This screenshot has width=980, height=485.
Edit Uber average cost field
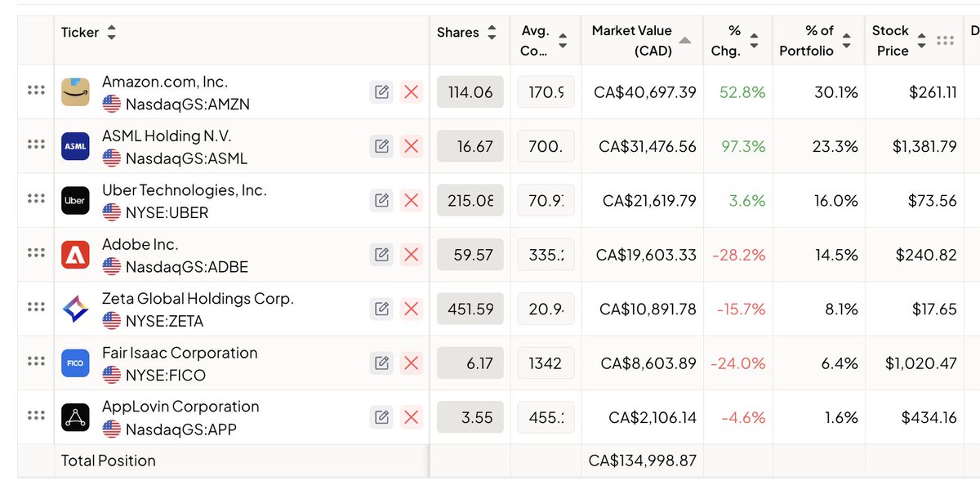(546, 200)
